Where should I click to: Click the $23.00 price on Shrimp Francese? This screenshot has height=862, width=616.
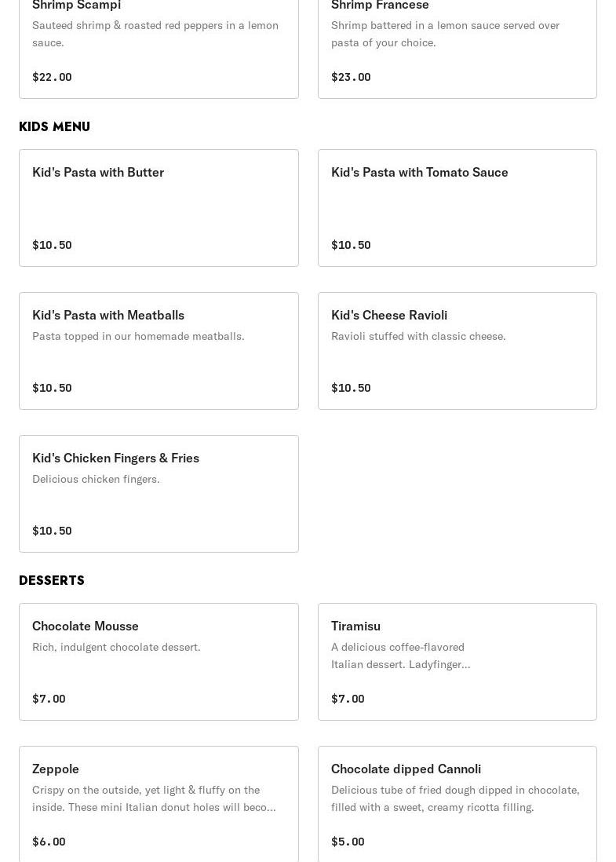point(351,77)
